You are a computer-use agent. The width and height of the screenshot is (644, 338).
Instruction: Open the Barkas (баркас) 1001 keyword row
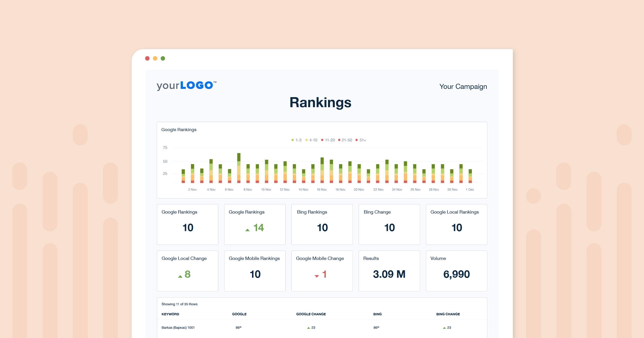(x=178, y=327)
